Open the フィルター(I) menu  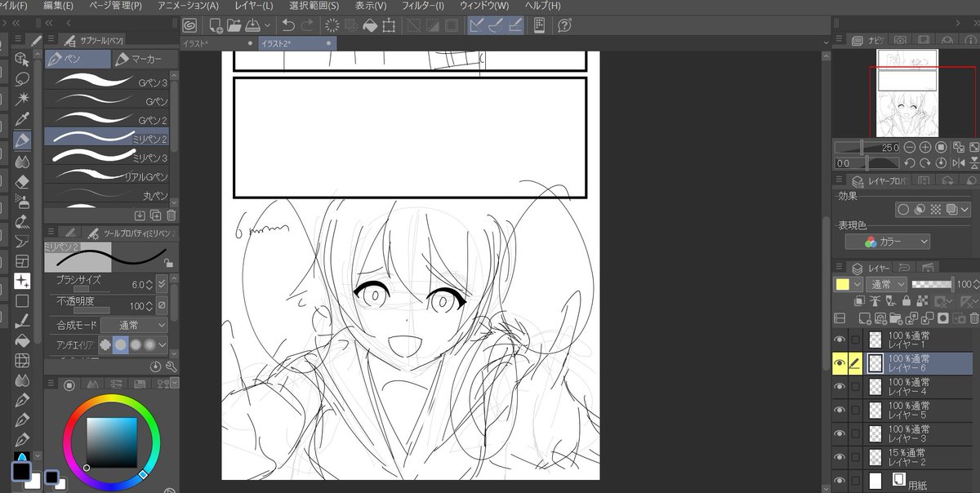[423, 6]
